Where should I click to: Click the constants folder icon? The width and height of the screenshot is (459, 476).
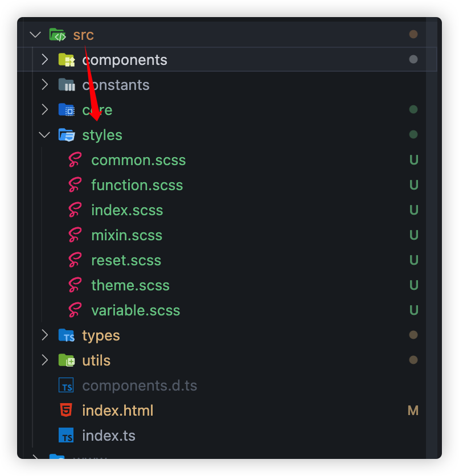[67, 85]
